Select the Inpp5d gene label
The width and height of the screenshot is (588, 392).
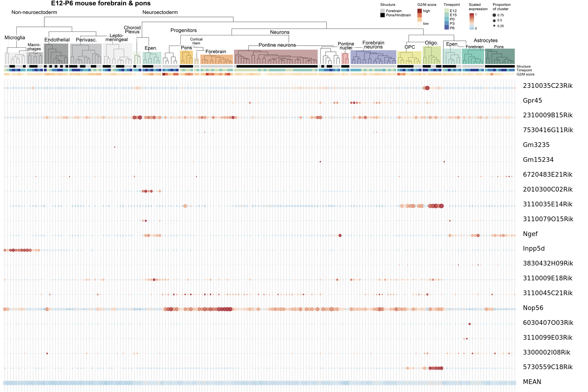(534, 249)
